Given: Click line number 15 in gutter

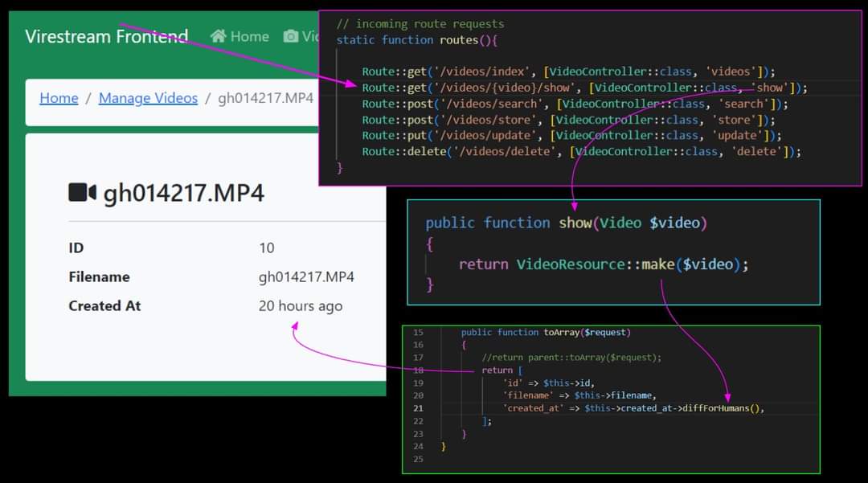Looking at the screenshot, I should pos(418,332).
